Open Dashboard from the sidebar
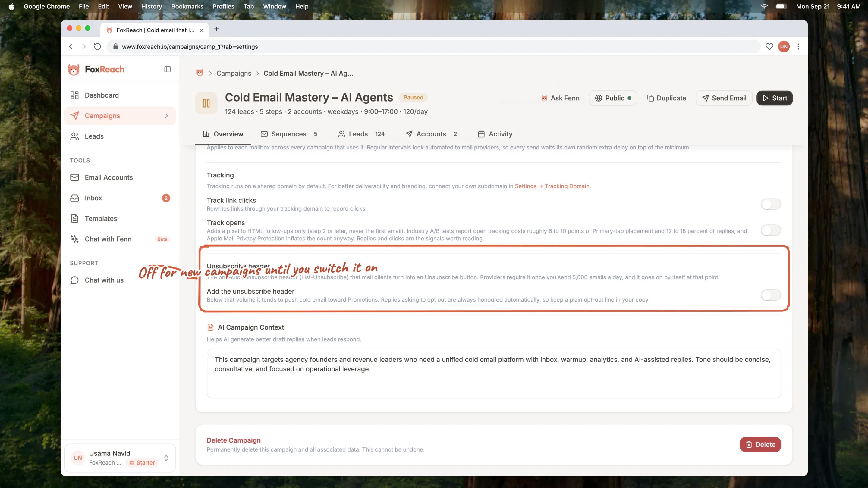Screen dimensions: 868x488 point(120,95)
